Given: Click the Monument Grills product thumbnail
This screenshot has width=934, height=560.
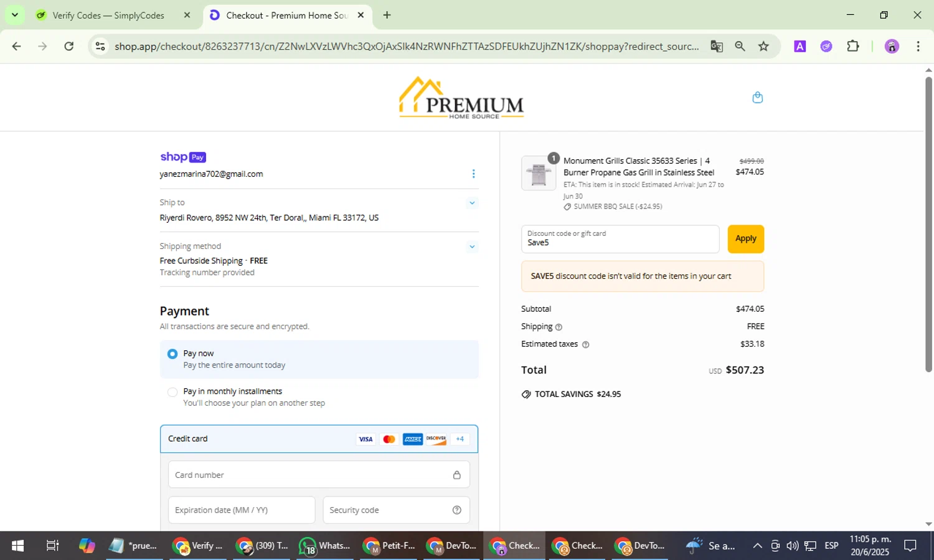Looking at the screenshot, I should pyautogui.click(x=539, y=173).
